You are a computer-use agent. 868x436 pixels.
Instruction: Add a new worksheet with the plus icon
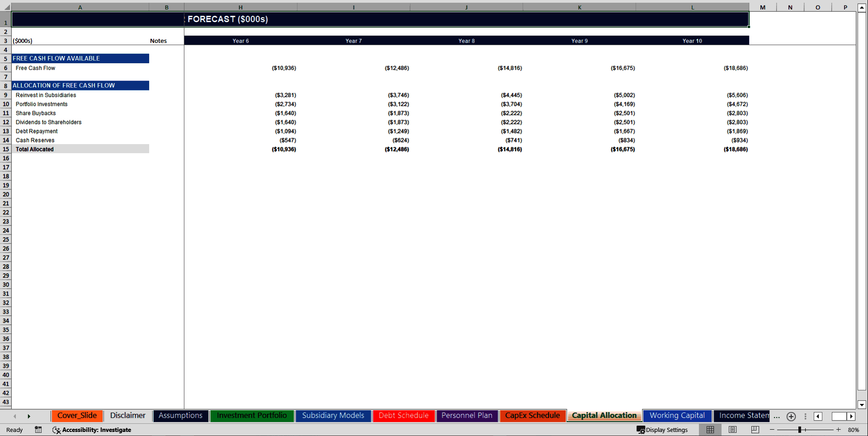coord(791,416)
